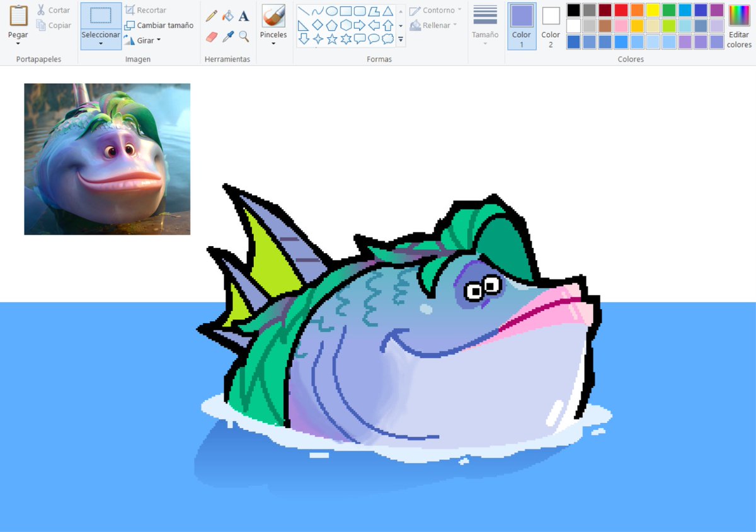
Task: Pick the dark red color swatch
Action: (x=605, y=10)
